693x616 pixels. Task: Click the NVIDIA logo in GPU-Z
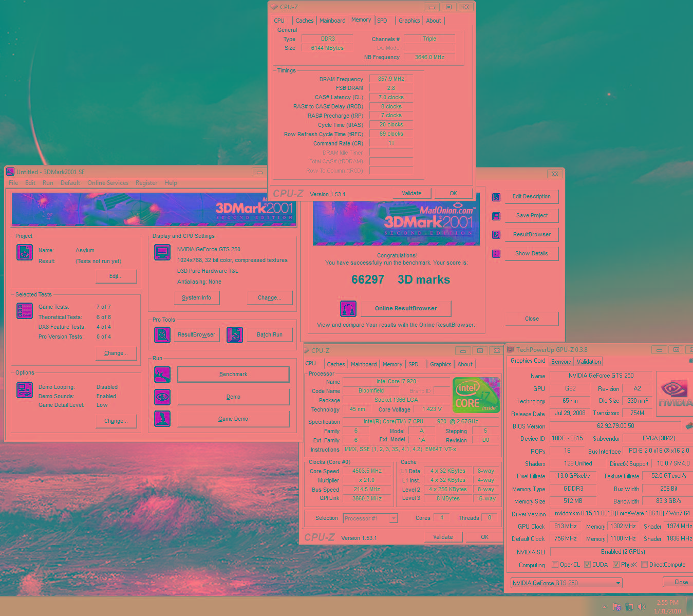[675, 393]
